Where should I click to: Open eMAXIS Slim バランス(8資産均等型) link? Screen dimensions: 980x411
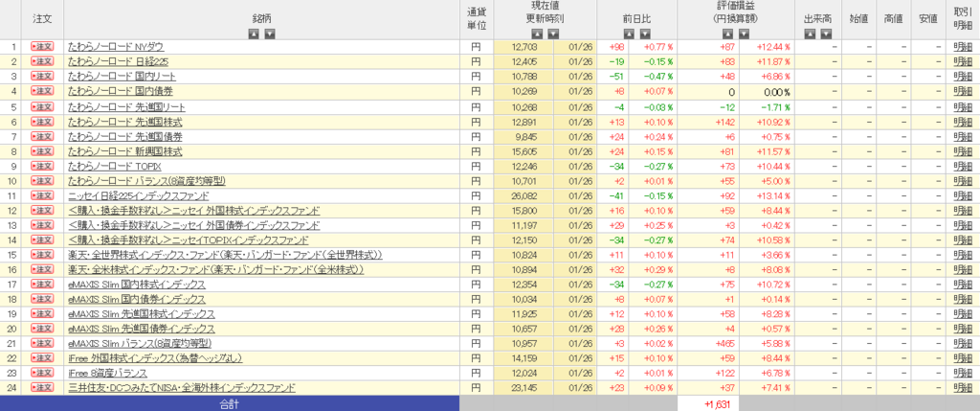click(x=140, y=344)
